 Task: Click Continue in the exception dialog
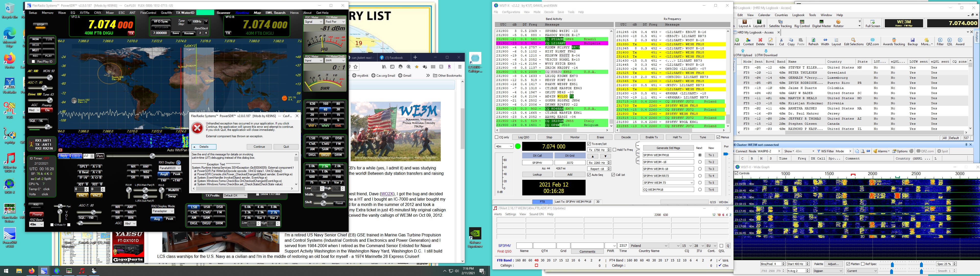click(x=259, y=147)
